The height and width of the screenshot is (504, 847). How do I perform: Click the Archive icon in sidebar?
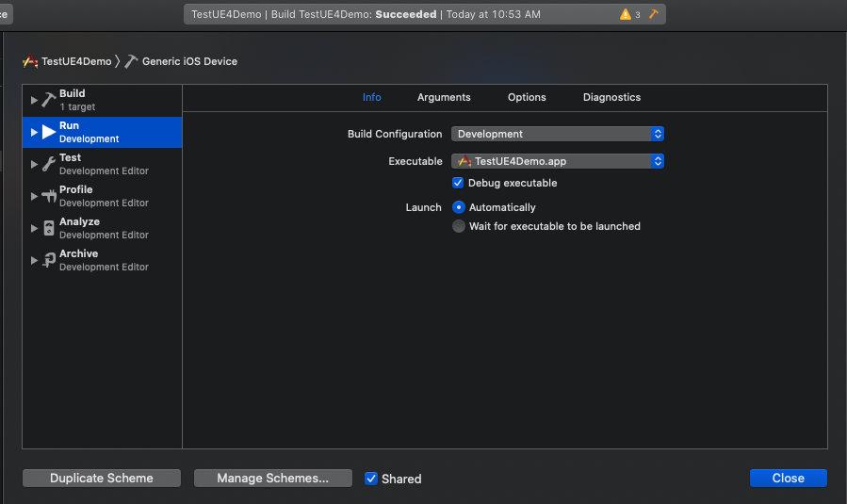point(49,260)
